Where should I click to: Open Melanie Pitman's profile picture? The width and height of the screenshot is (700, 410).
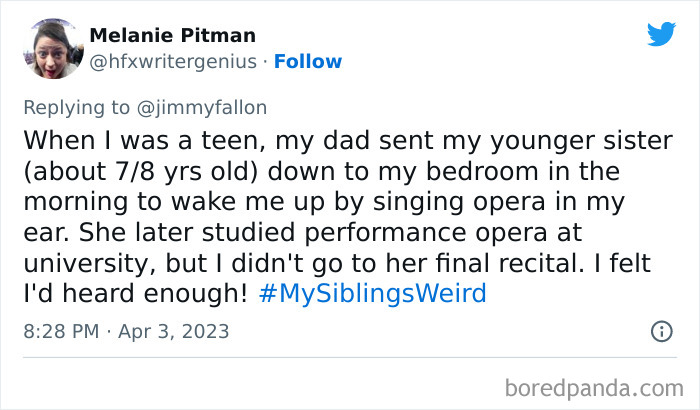47,47
